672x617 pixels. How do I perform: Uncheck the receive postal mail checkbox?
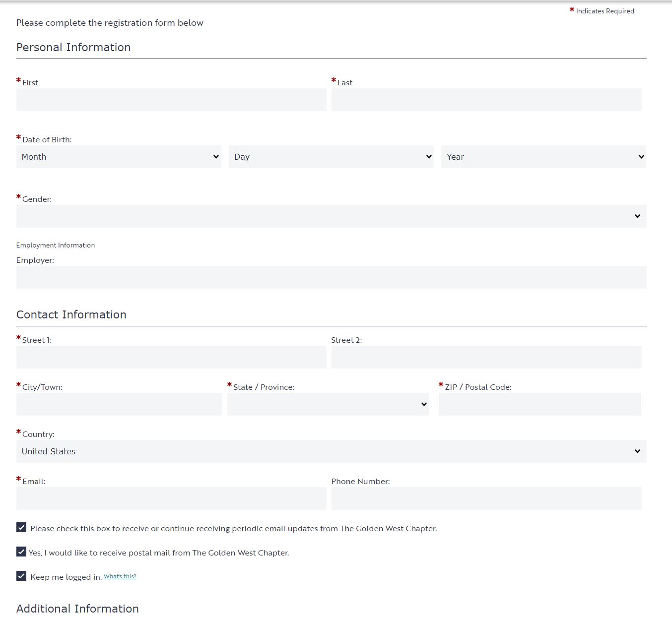(x=21, y=552)
